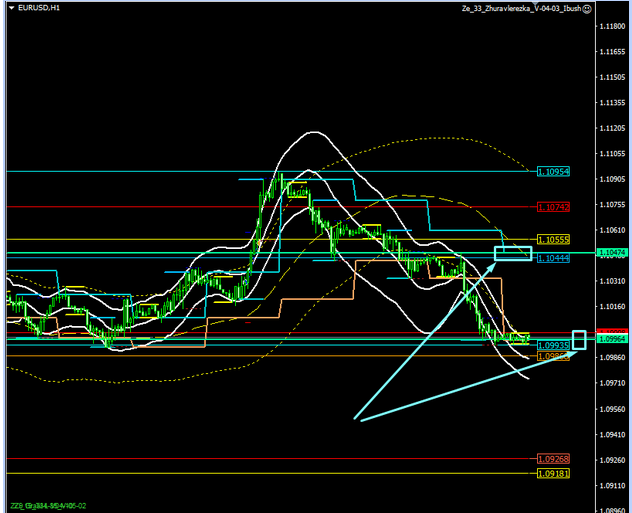This screenshot has width=632, height=513.
Task: Select the larger cyan rectangle near 1.10444
Action: pyautogui.click(x=512, y=252)
